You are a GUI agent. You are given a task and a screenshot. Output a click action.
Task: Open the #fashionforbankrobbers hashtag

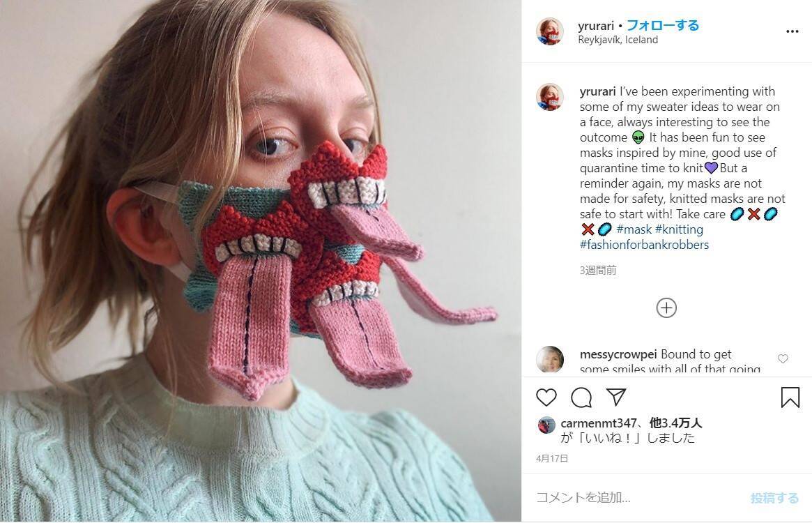tap(644, 245)
